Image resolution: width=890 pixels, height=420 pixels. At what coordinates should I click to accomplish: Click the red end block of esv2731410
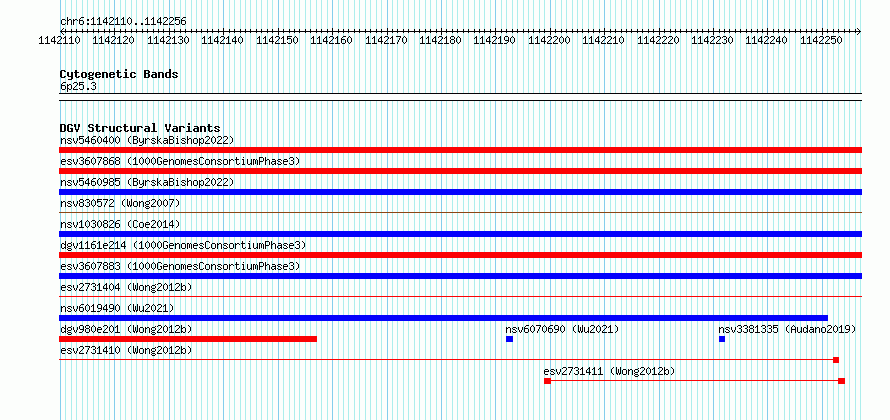pos(836,360)
